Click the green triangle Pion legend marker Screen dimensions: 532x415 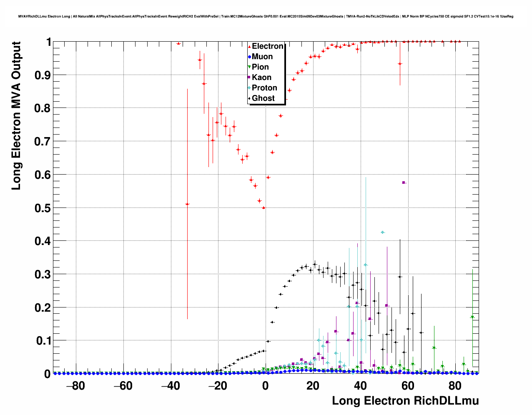(249, 67)
